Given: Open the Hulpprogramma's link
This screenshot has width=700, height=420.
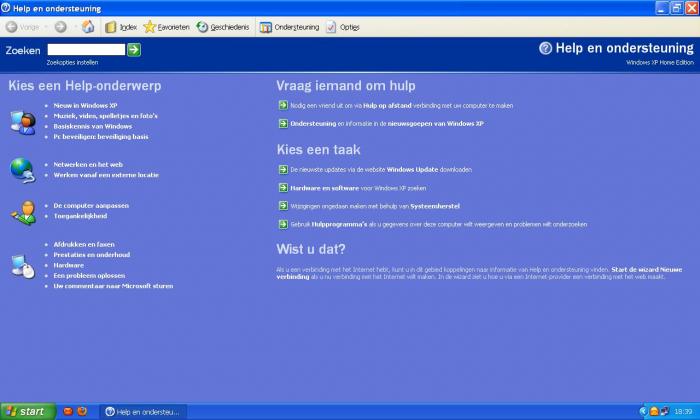Looking at the screenshot, I should tap(438, 225).
